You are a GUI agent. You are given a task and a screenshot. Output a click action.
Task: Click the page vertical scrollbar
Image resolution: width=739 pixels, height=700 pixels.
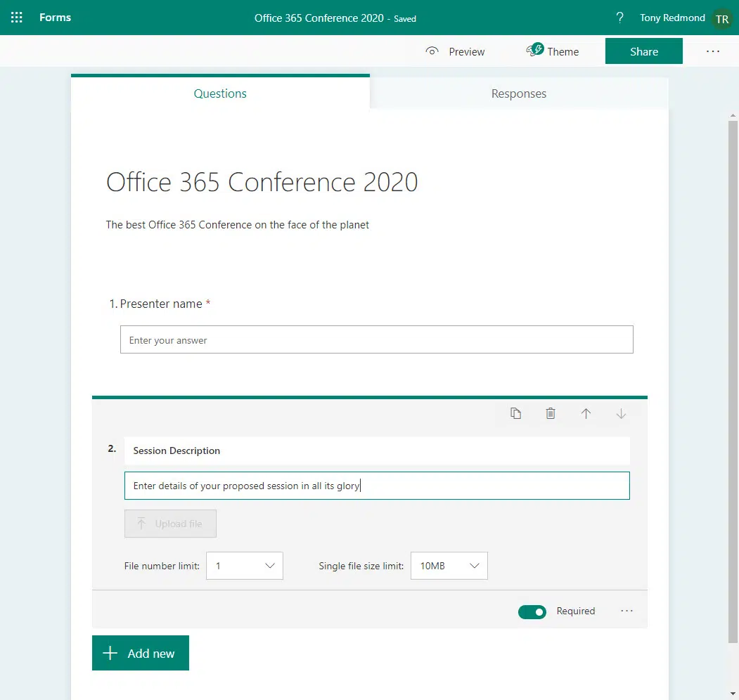tap(733, 382)
